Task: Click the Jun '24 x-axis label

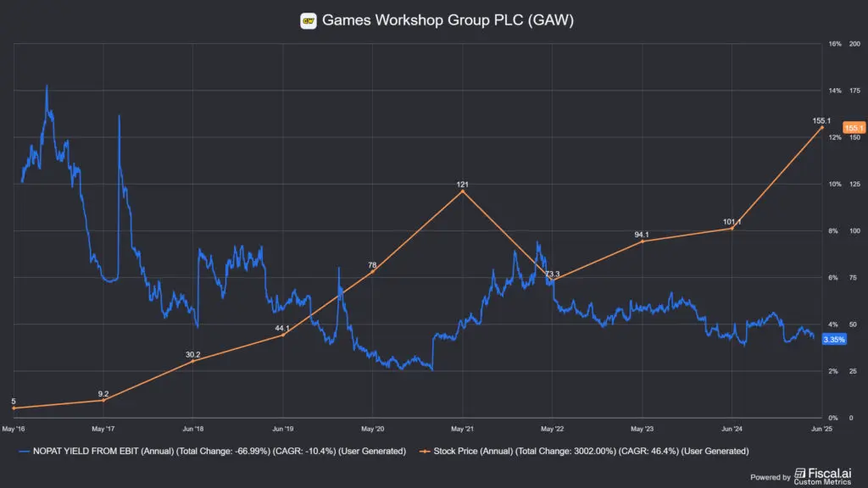Action: click(732, 429)
